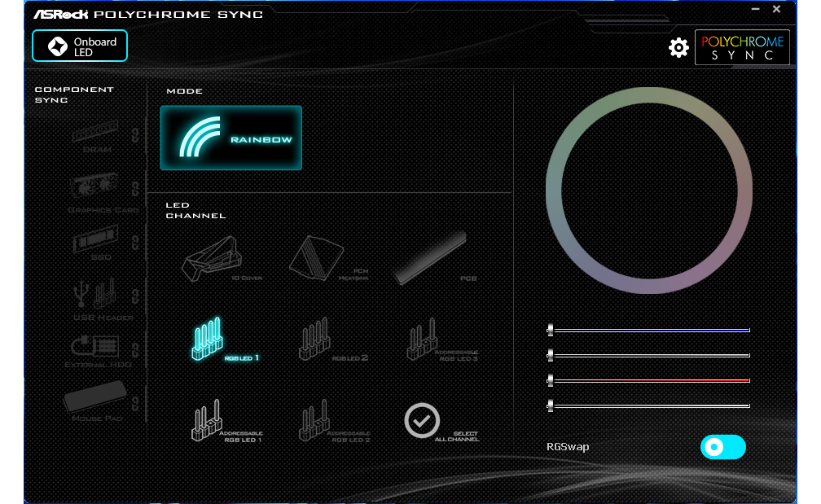Screen dimensions: 821x504
Task: Toggle the DRAM sync chain link
Action: [135, 135]
